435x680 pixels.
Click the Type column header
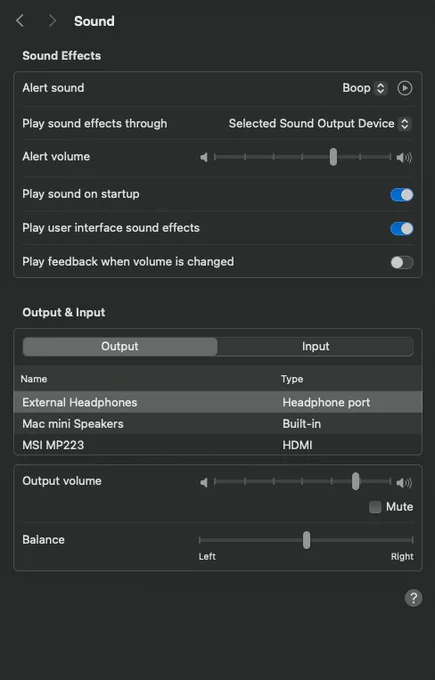(x=292, y=379)
